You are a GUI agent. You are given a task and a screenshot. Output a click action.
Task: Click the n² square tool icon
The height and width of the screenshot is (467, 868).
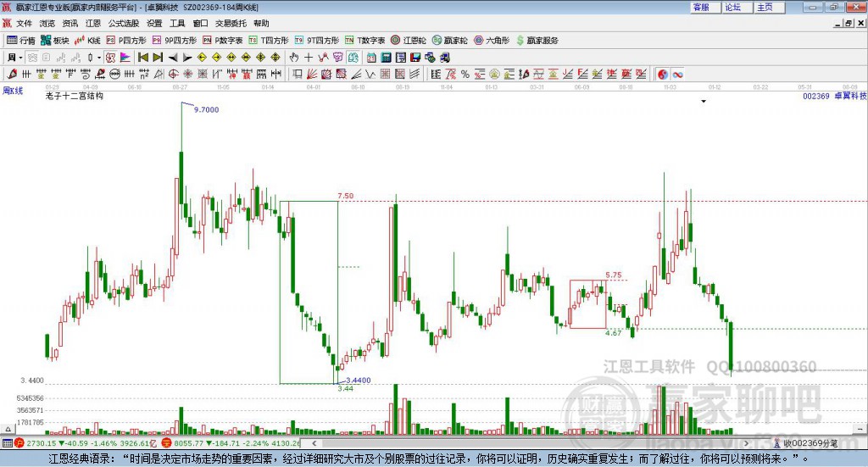click(x=144, y=74)
